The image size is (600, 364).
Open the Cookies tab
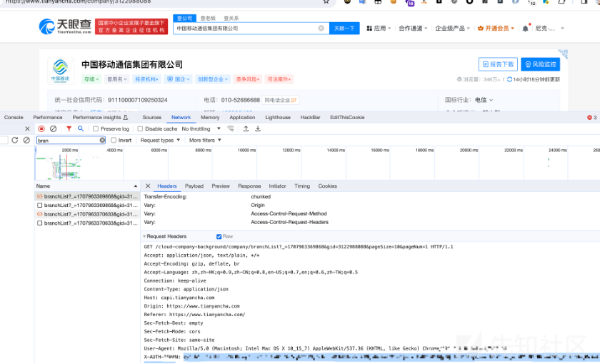coord(328,186)
